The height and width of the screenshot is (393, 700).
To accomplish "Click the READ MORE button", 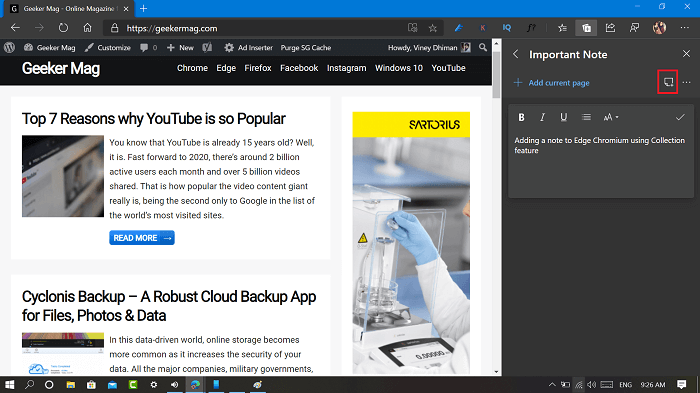I will 142,238.
